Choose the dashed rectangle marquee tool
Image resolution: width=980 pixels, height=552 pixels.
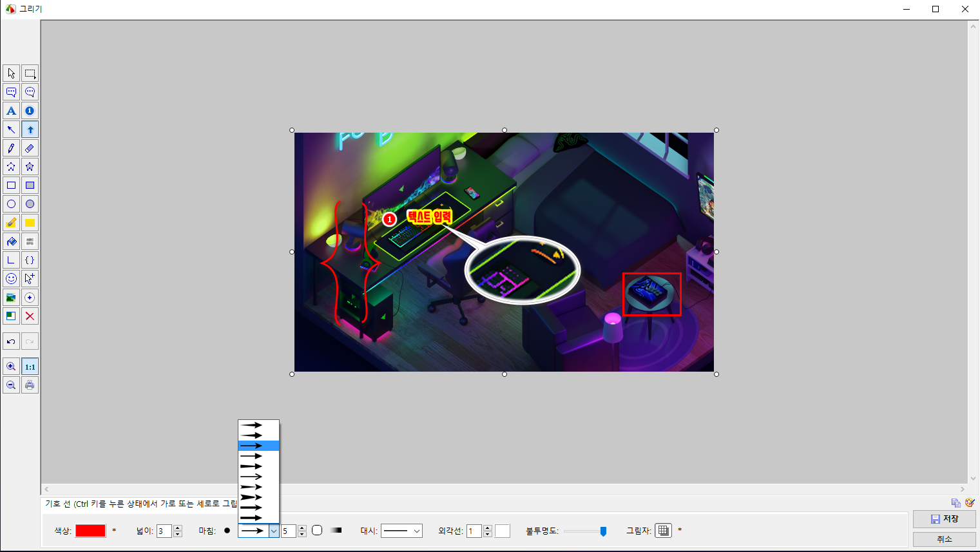tap(30, 73)
